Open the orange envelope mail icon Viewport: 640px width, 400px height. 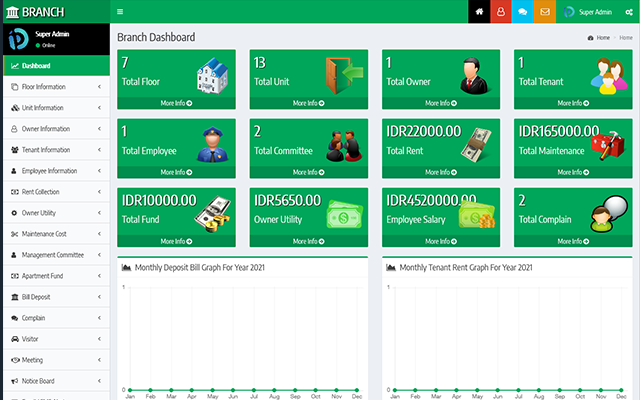[x=545, y=11]
